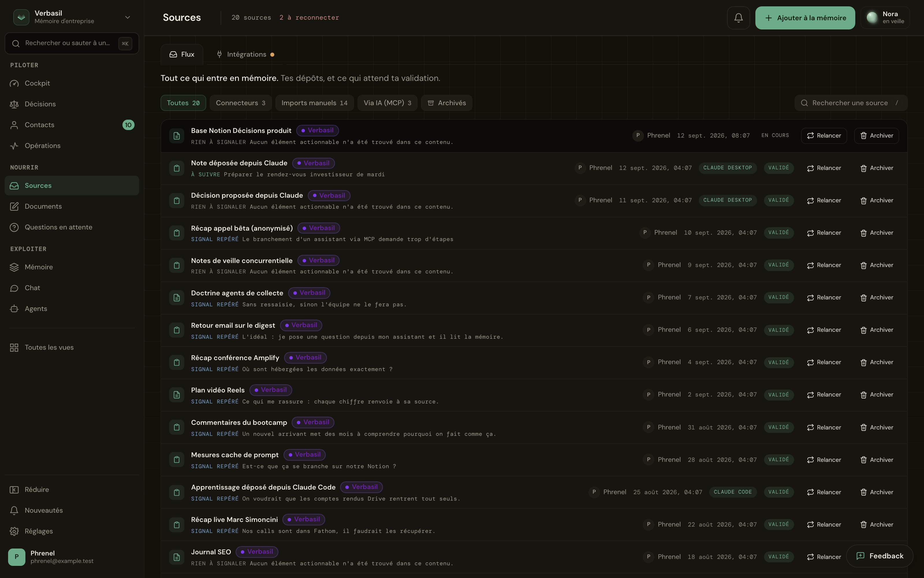
Task: Filter by Via IA (MCP)
Action: [387, 103]
